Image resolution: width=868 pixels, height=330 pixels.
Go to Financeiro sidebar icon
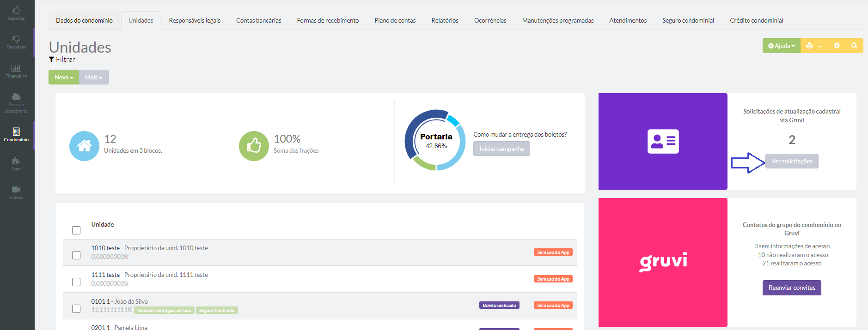(x=16, y=71)
